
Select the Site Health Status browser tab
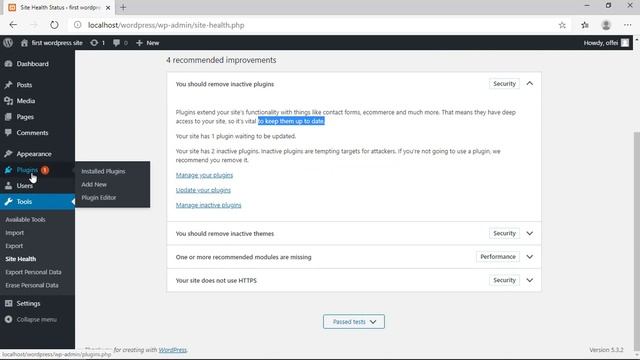coord(60,7)
